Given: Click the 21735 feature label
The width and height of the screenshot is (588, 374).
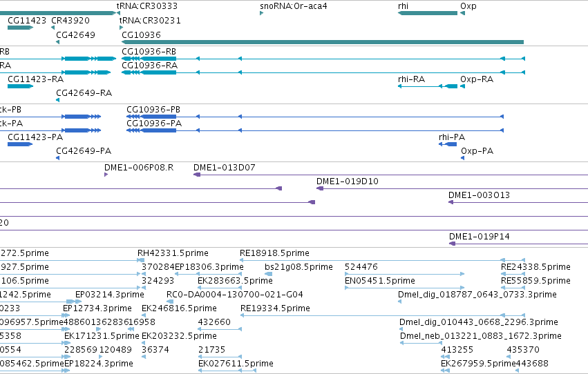Looking at the screenshot, I should point(211,350).
